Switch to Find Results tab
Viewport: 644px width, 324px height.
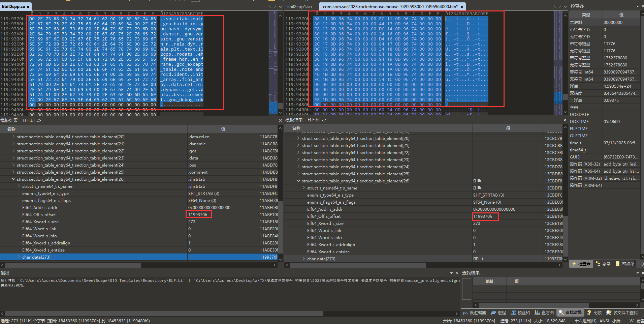click(x=571, y=313)
